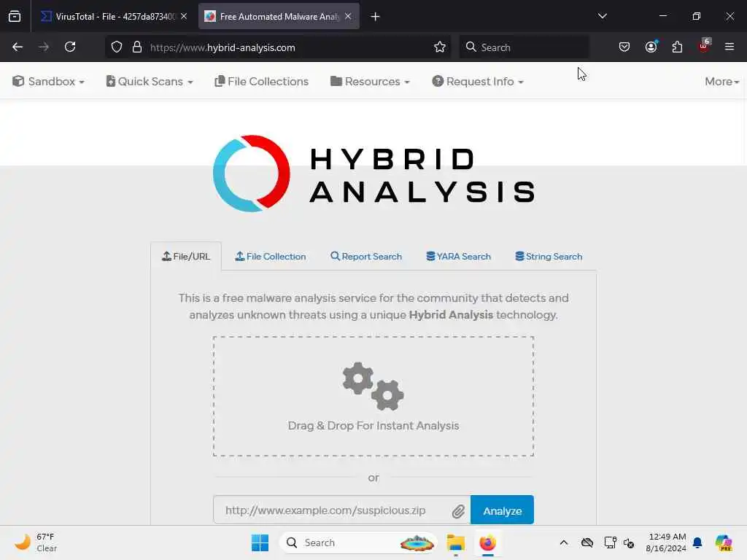The height and width of the screenshot is (560, 747).
Task: Click the Analyze button
Action: [502, 510]
